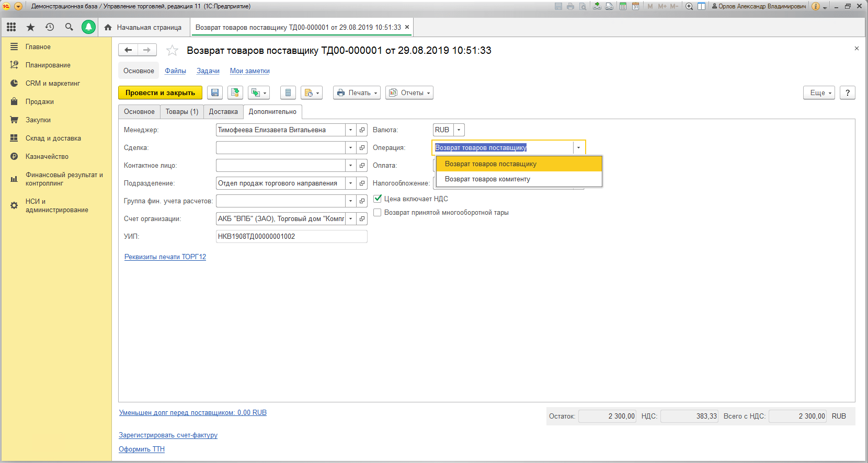Open the Начальная страница tab

click(143, 27)
